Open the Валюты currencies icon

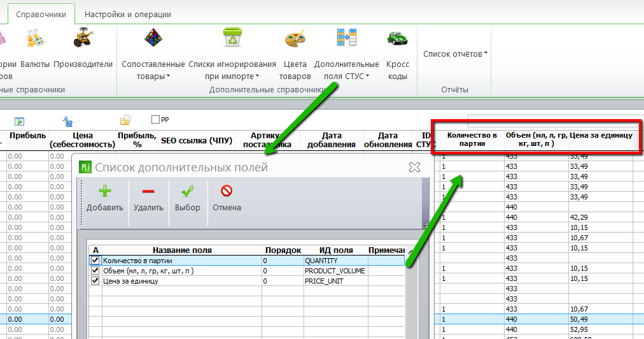pyautogui.click(x=34, y=38)
